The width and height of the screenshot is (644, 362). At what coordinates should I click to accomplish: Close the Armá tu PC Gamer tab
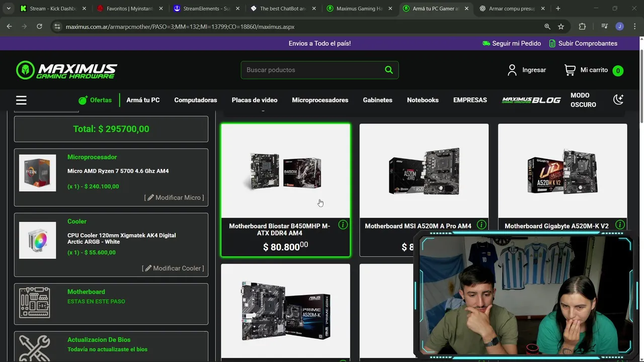pyautogui.click(x=466, y=9)
